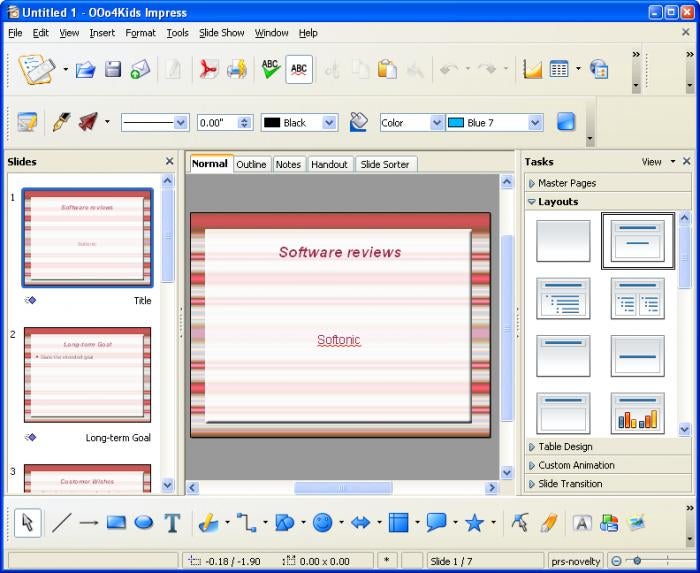The height and width of the screenshot is (573, 700).
Task: Click the New presentation icon
Action: pyautogui.click(x=37, y=69)
